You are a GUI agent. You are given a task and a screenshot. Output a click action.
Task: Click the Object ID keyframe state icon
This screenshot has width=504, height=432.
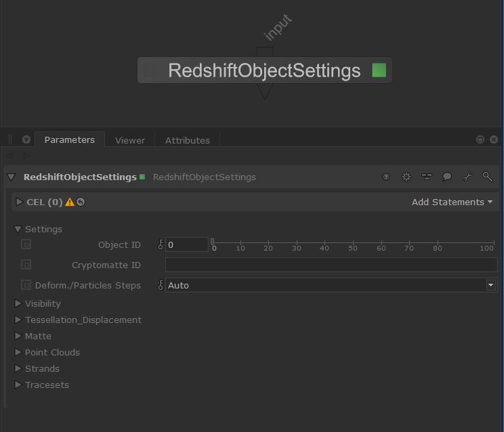click(x=161, y=244)
